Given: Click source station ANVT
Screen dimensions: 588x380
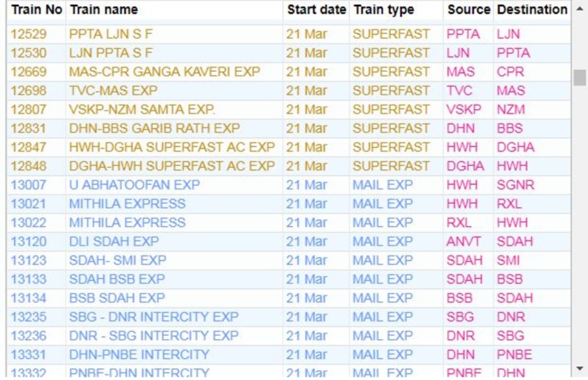Looking at the screenshot, I should (463, 242).
